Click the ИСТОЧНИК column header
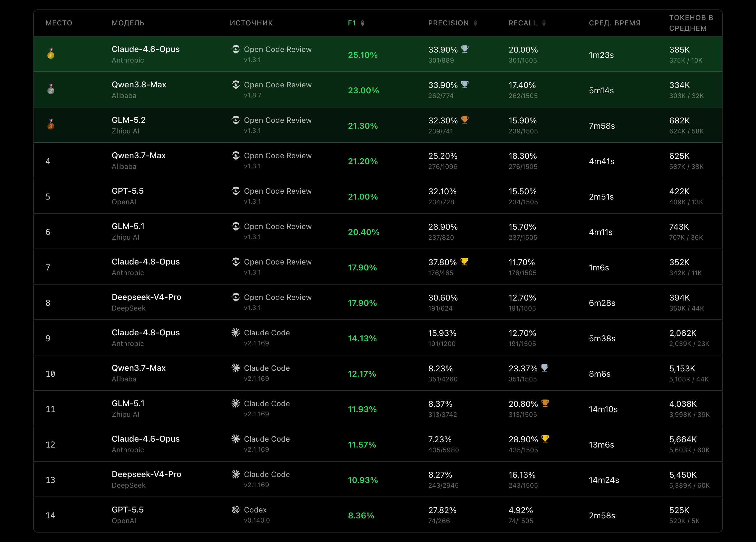This screenshot has height=542, width=756. point(251,23)
